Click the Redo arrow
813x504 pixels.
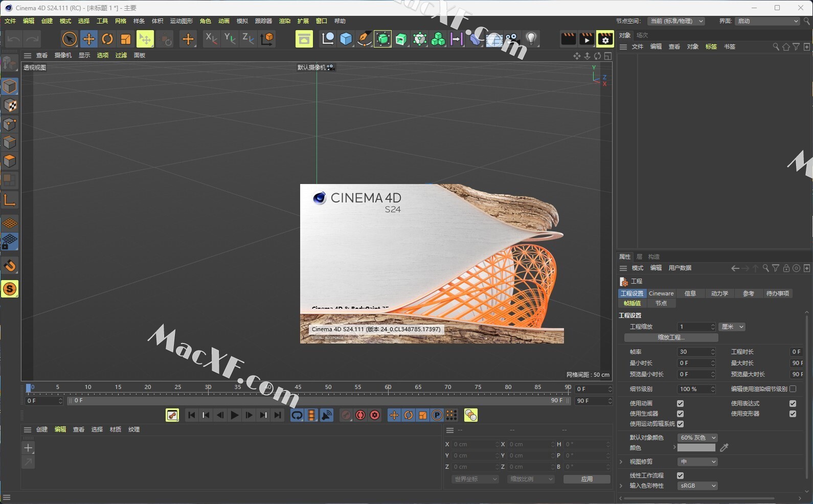click(x=32, y=39)
